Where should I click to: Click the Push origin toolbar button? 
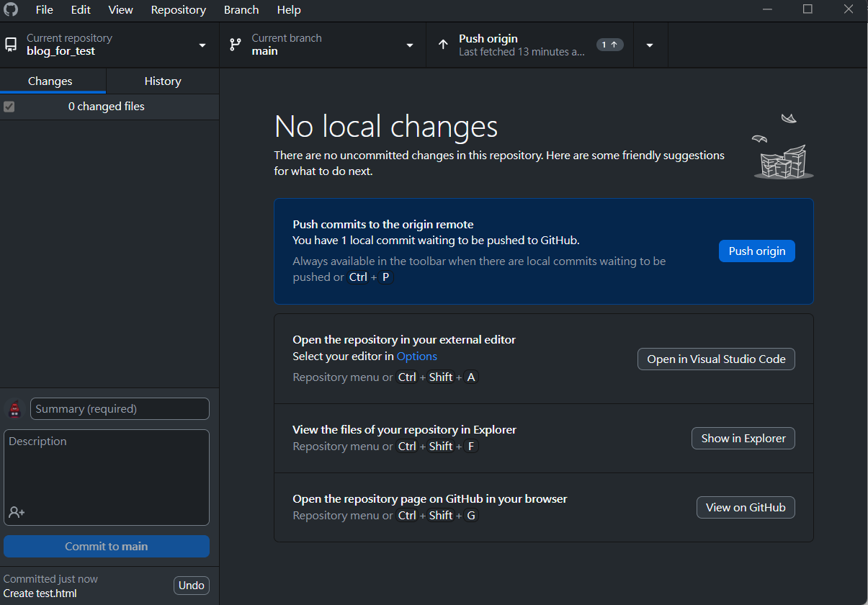(x=529, y=45)
